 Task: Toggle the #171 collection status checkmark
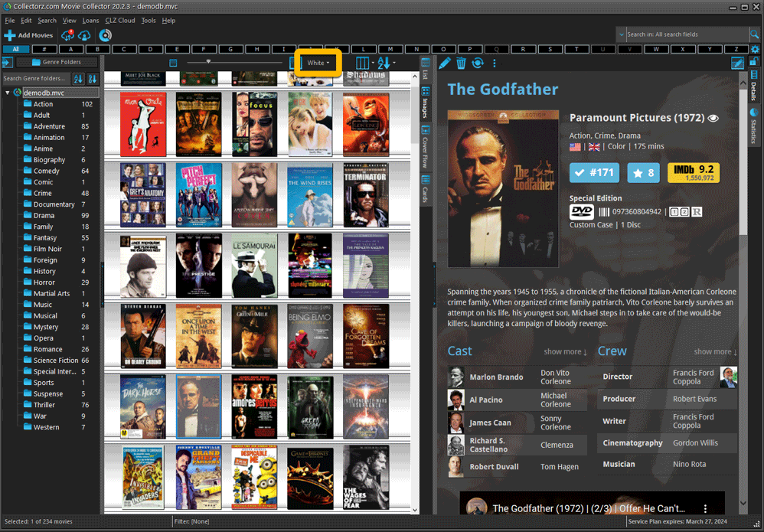pos(595,172)
